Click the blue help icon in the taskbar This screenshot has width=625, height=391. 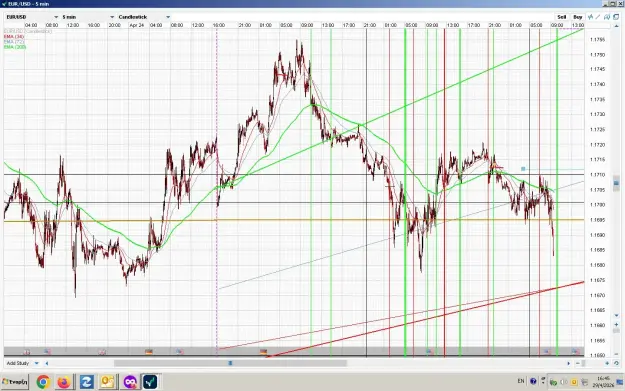(533, 381)
